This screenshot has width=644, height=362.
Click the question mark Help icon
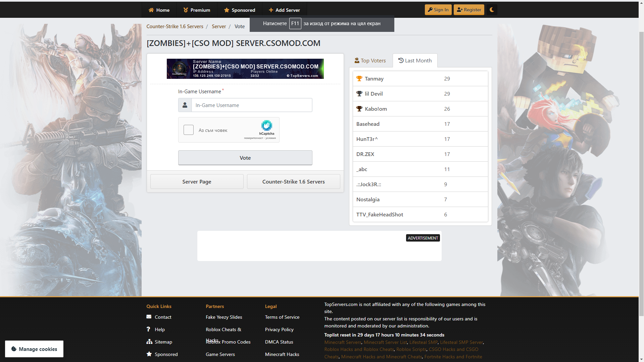pos(148,329)
